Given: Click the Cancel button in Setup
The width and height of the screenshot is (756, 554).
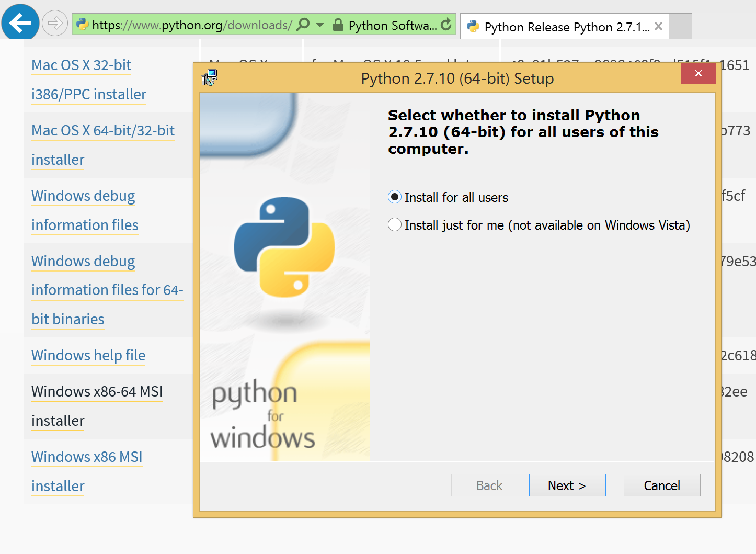Looking at the screenshot, I should click(662, 485).
